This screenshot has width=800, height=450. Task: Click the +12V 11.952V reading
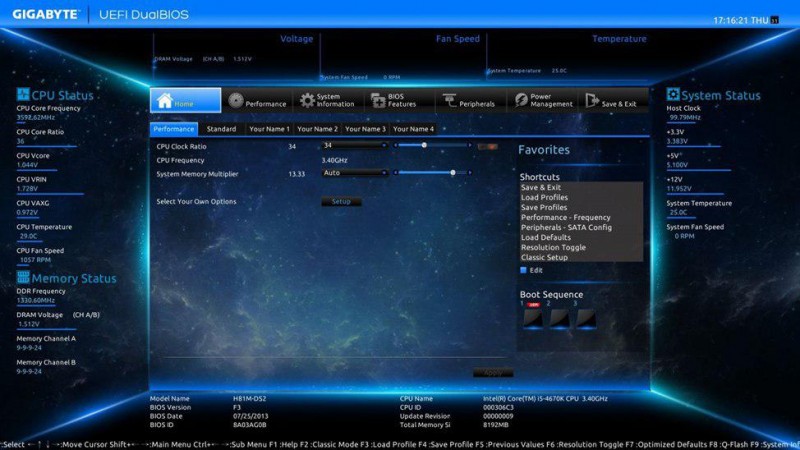click(x=679, y=188)
